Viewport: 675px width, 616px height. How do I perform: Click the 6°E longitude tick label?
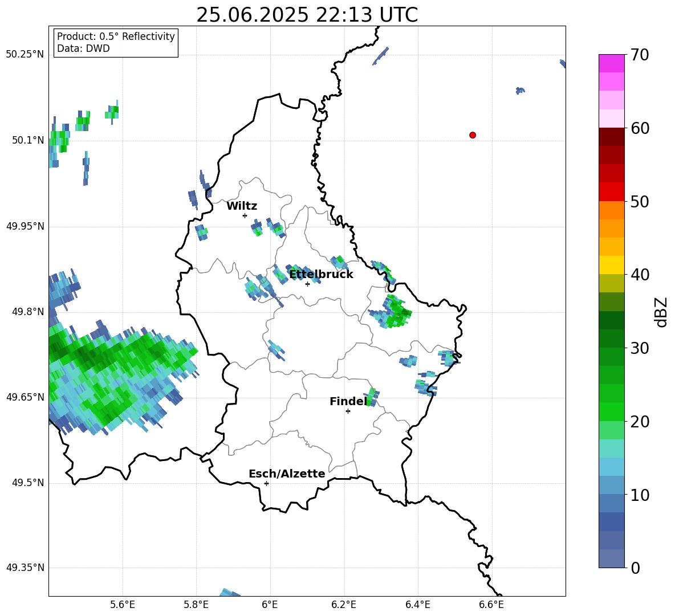[270, 605]
